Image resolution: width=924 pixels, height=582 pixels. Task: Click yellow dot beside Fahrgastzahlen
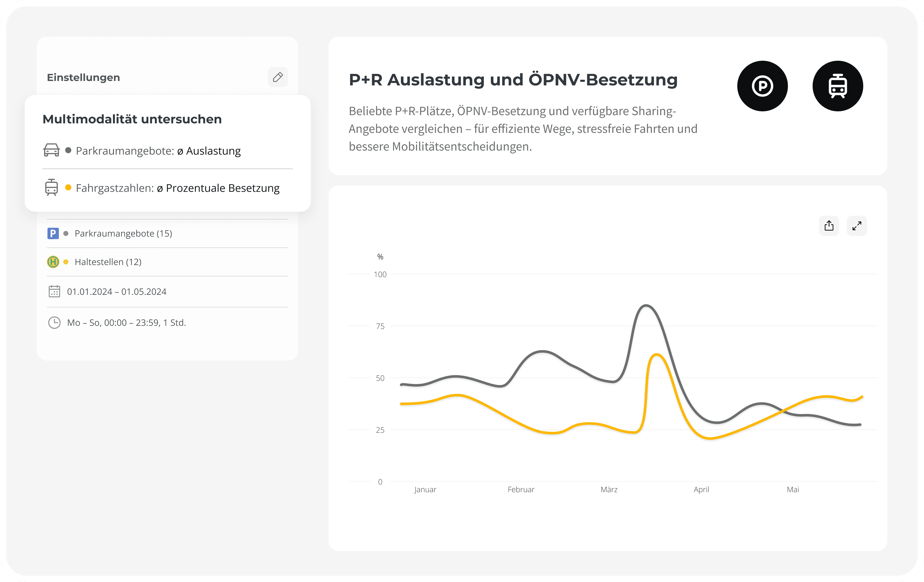pos(68,187)
